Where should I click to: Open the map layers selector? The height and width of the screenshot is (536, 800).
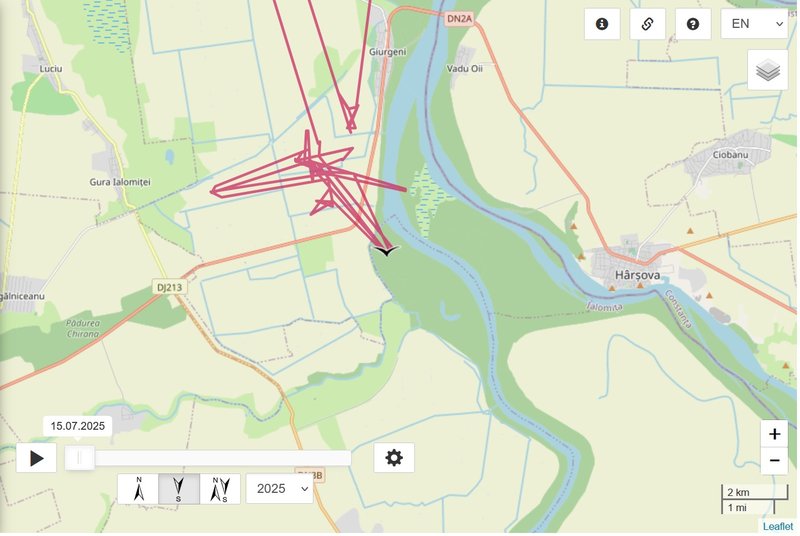(768, 70)
